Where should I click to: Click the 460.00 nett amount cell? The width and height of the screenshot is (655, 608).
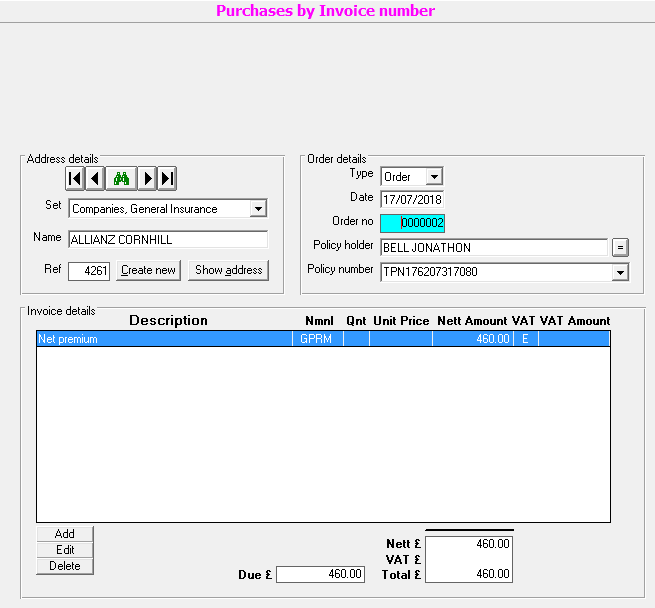click(x=473, y=339)
